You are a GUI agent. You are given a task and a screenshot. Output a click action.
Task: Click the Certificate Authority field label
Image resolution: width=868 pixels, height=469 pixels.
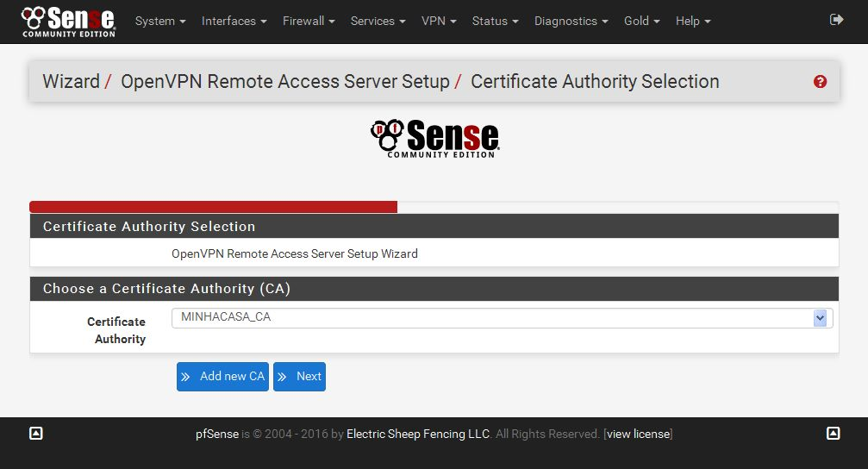click(116, 330)
